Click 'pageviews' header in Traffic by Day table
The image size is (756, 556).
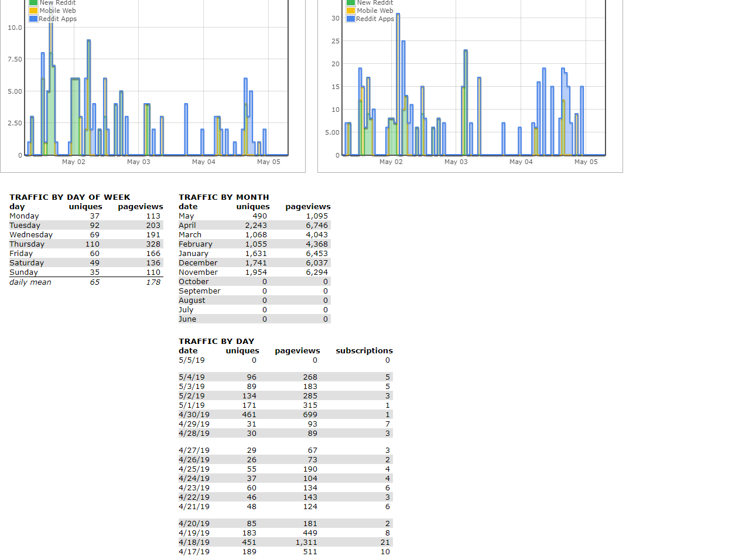click(297, 351)
